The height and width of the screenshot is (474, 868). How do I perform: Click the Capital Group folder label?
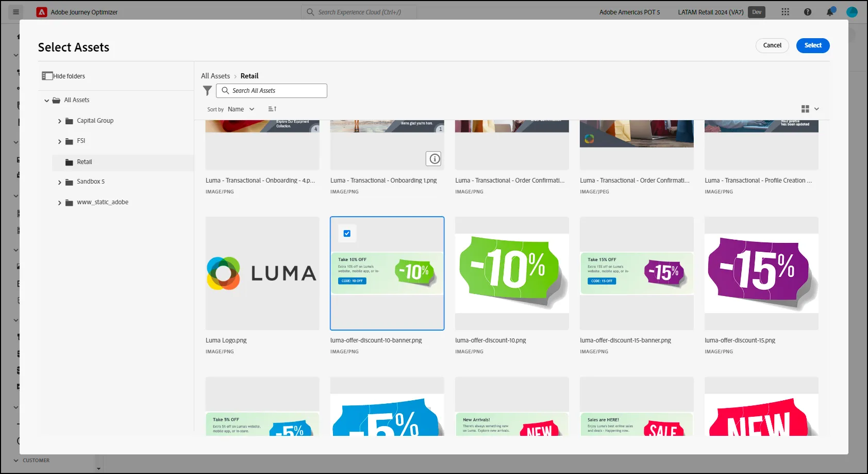tap(95, 121)
